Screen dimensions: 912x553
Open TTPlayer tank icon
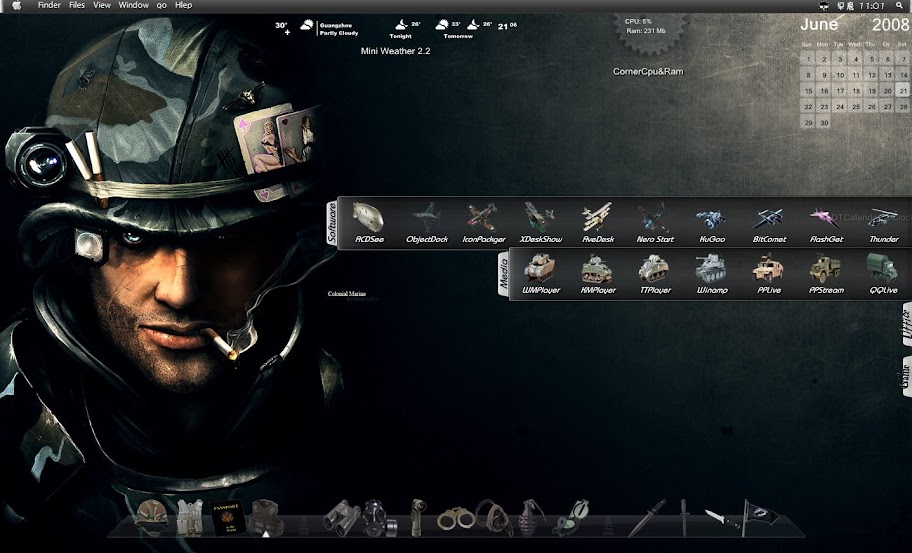click(x=655, y=274)
